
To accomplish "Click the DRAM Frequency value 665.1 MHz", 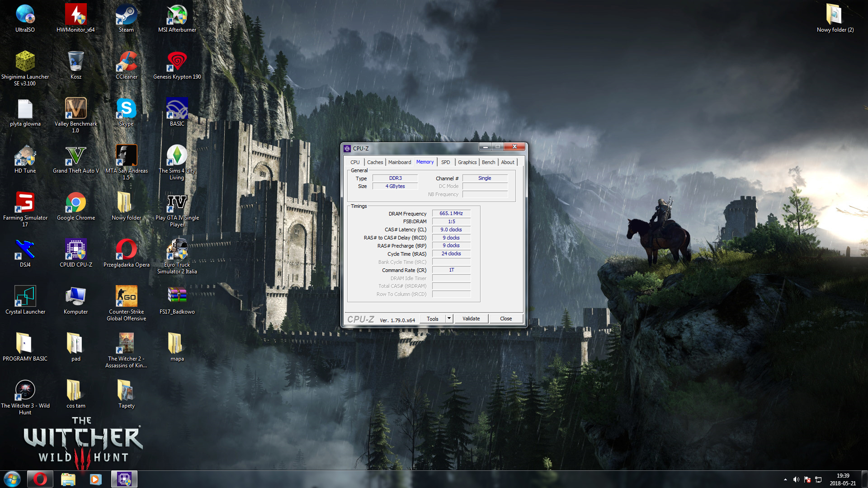I will click(x=451, y=213).
